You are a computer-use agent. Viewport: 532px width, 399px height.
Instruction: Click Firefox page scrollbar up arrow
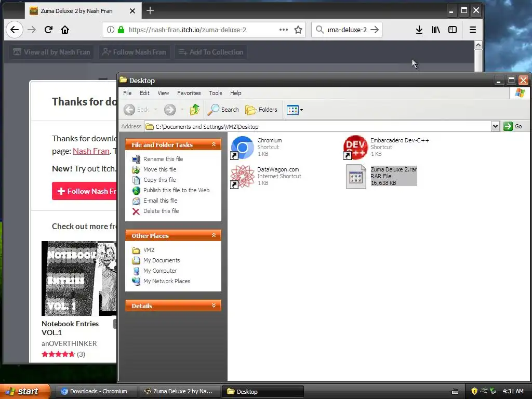coord(478,45)
